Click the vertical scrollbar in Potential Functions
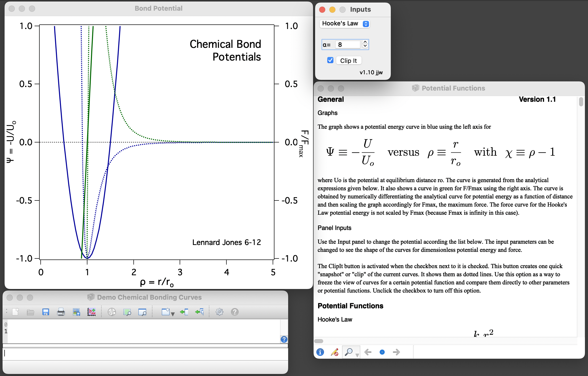Screen dimensions: 588x376 pyautogui.click(x=581, y=102)
